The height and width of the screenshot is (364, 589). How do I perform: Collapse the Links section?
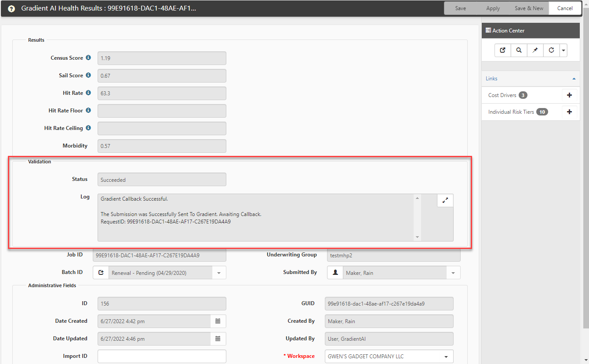pos(574,79)
